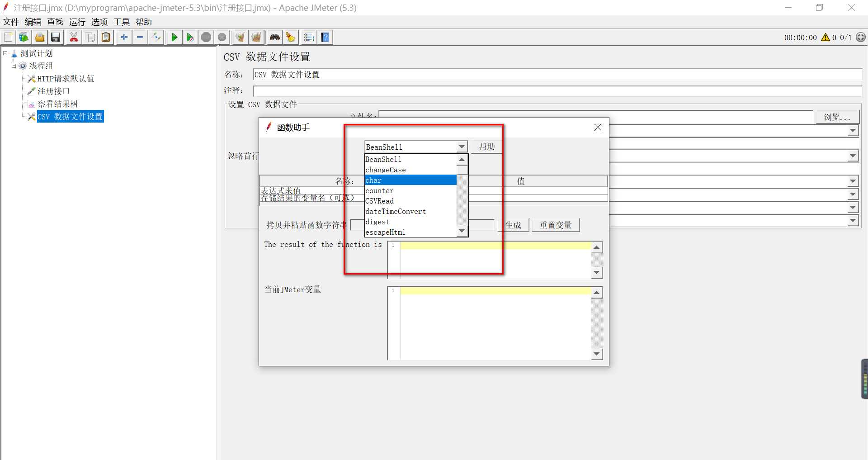Expand all with the plus icon
This screenshot has height=460, width=868.
click(124, 37)
